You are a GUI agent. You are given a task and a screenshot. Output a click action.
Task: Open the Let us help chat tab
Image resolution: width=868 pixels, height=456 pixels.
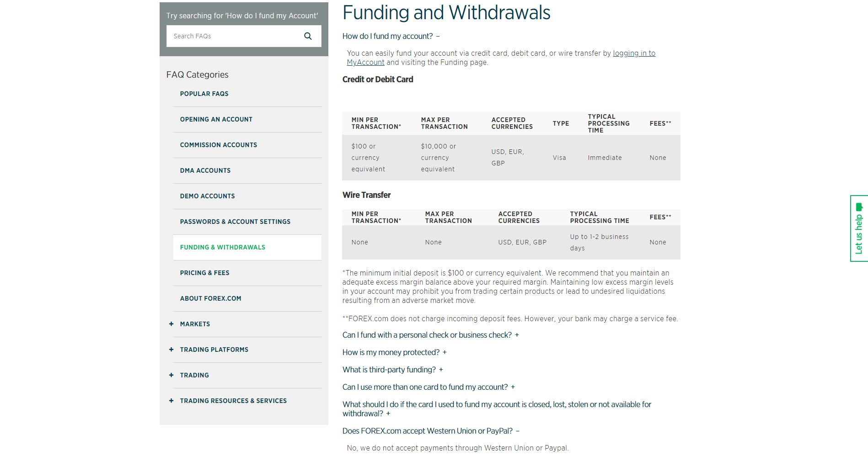tap(859, 228)
